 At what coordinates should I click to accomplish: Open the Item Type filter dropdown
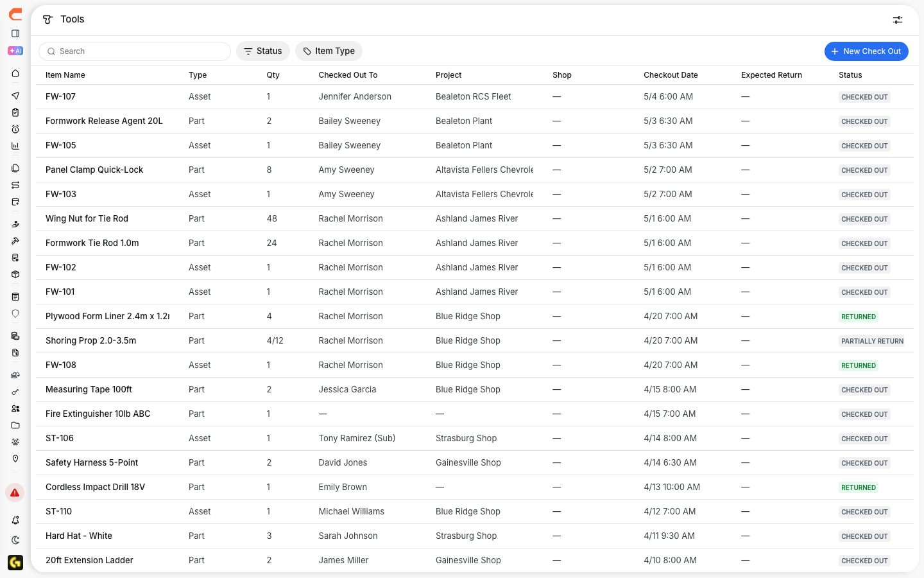[329, 51]
